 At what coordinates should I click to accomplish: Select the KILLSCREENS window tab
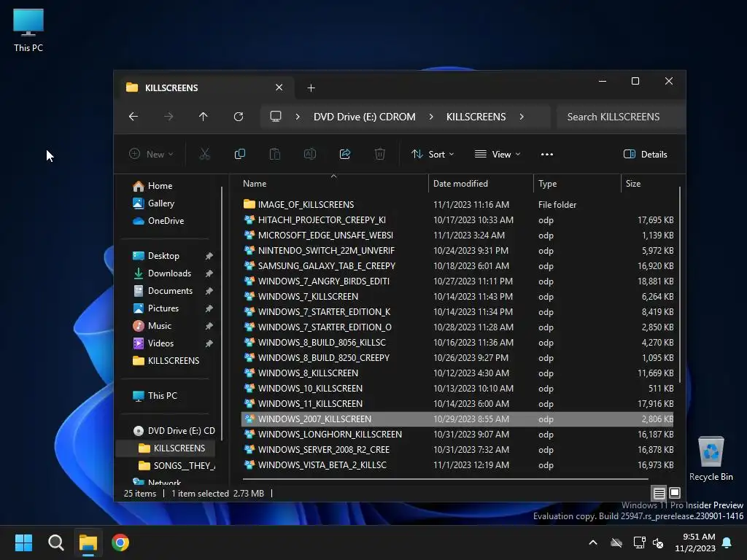coord(206,87)
